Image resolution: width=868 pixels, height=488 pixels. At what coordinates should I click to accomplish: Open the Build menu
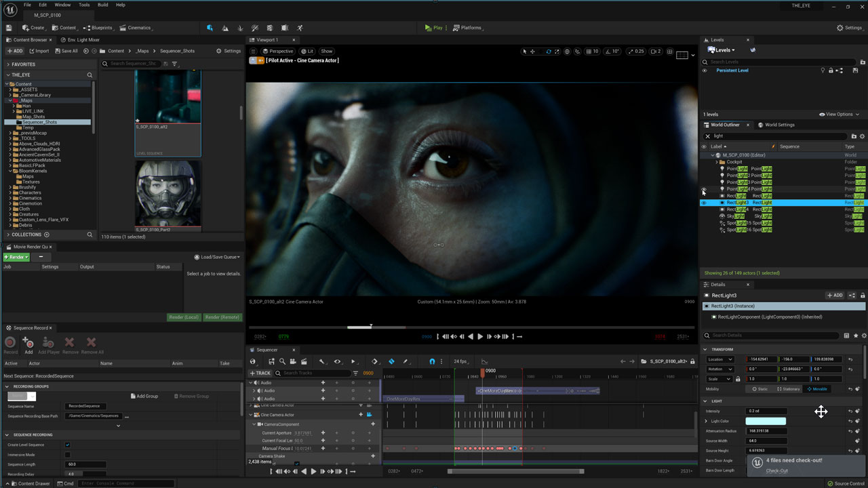(x=102, y=5)
